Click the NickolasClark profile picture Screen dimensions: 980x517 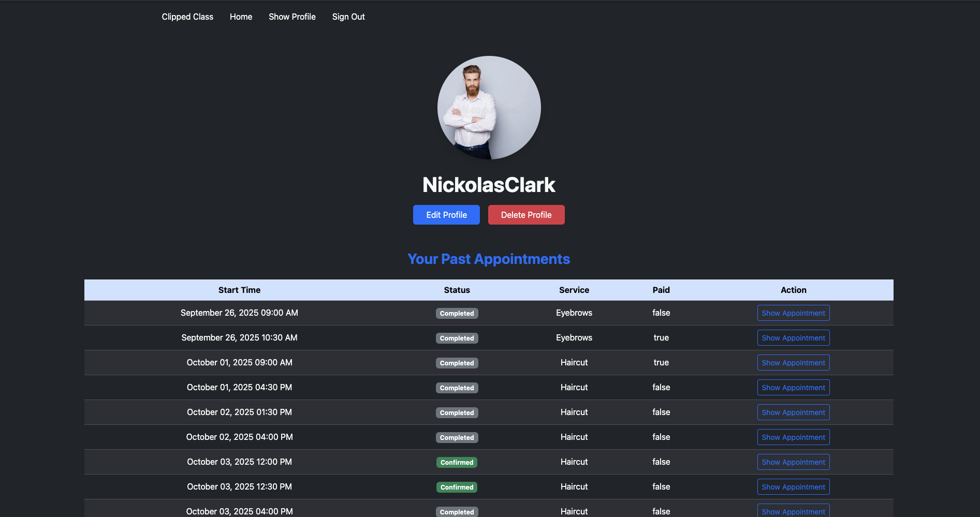489,108
